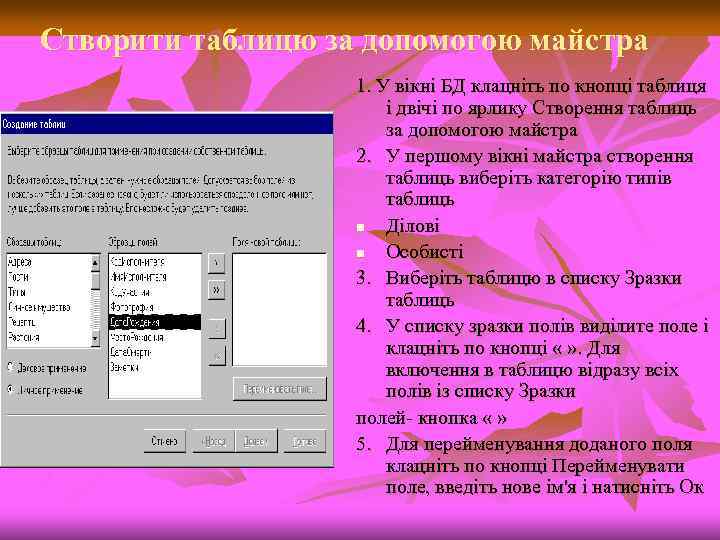The width and height of the screenshot is (720, 540).
Task: Select 'Типы' in the sample tables list
Action: tap(17, 292)
